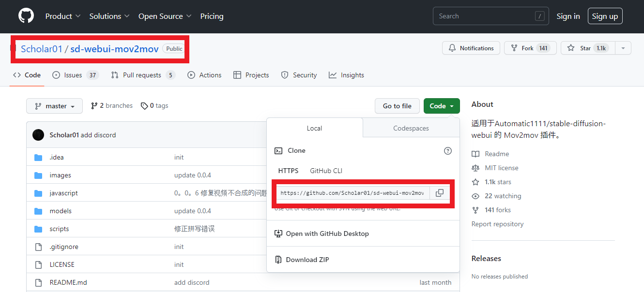This screenshot has width=644, height=292.
Task: Focus the Search input field
Action: coord(491,16)
